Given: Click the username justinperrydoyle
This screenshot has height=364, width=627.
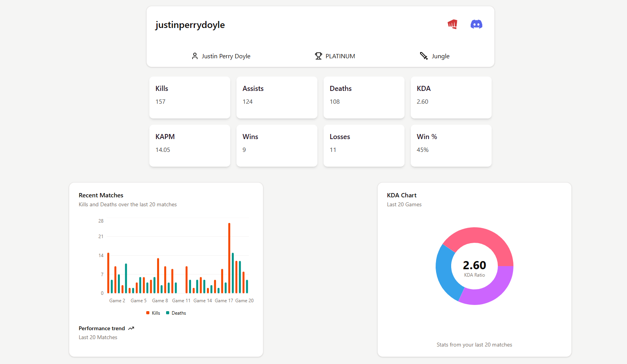Looking at the screenshot, I should [190, 24].
